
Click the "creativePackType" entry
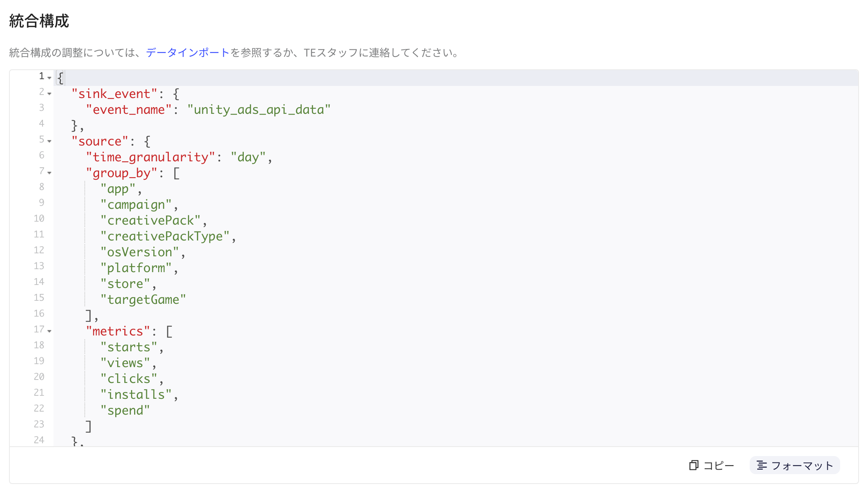165,236
